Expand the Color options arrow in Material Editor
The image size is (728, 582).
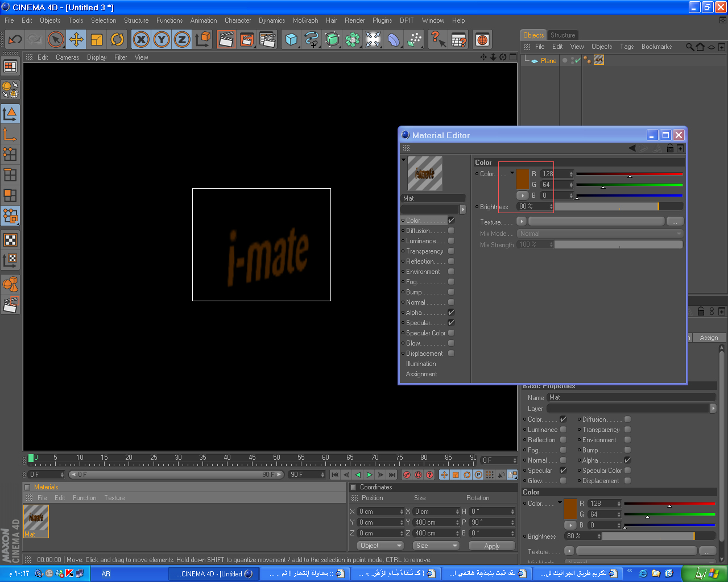(512, 173)
